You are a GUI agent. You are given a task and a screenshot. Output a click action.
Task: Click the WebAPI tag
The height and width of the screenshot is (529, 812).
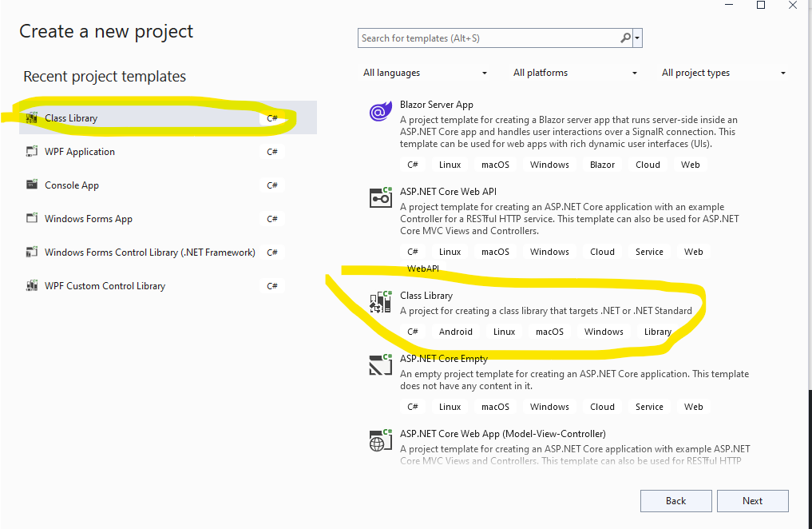click(x=423, y=268)
